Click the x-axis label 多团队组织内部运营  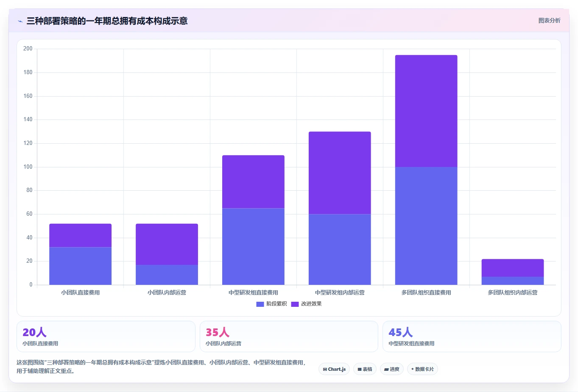[513, 292]
